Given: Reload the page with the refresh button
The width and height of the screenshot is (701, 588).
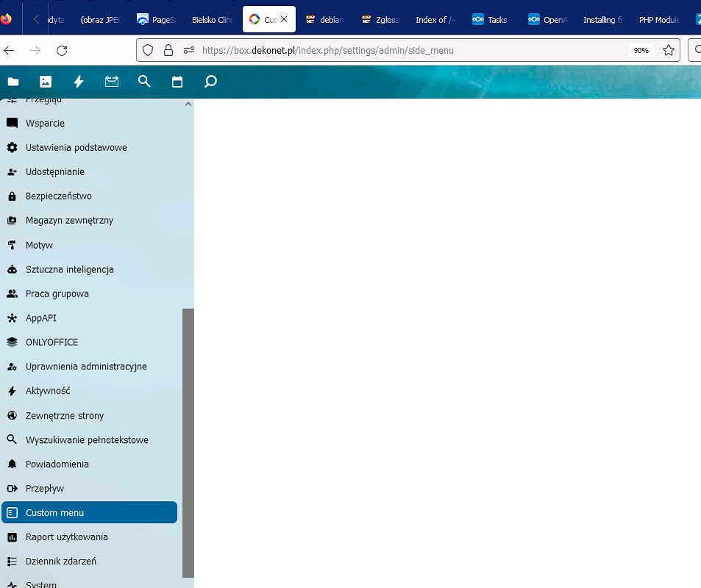Looking at the screenshot, I should tap(62, 50).
